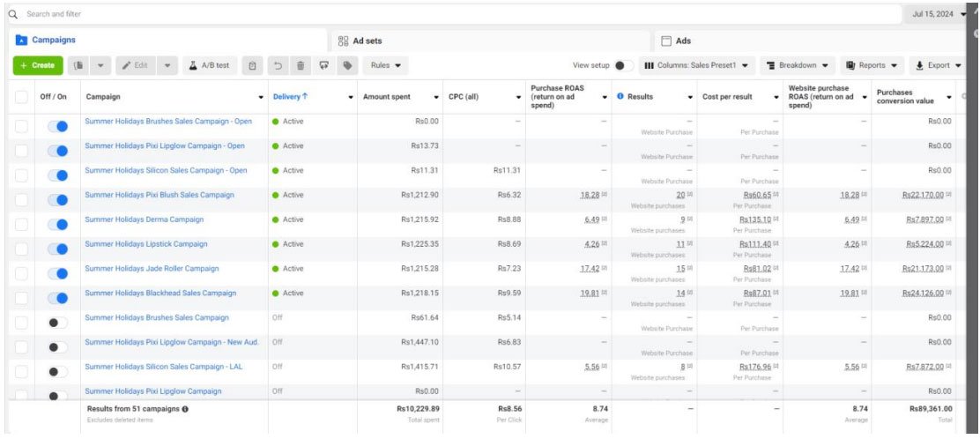Switch to the Campaigns tab
Screen dimensions: 980x439
[167, 40]
